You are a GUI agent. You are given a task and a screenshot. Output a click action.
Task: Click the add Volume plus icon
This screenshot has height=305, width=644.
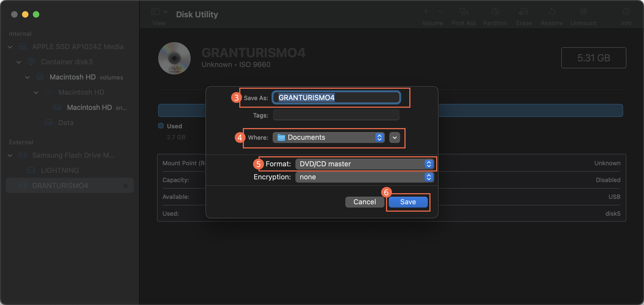pos(426,11)
